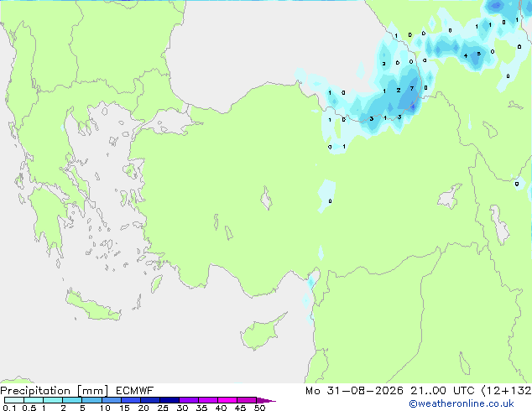532x411 pixels.
Task: Select the 35–40 mm purple legend swatch
Action: (x=208, y=400)
